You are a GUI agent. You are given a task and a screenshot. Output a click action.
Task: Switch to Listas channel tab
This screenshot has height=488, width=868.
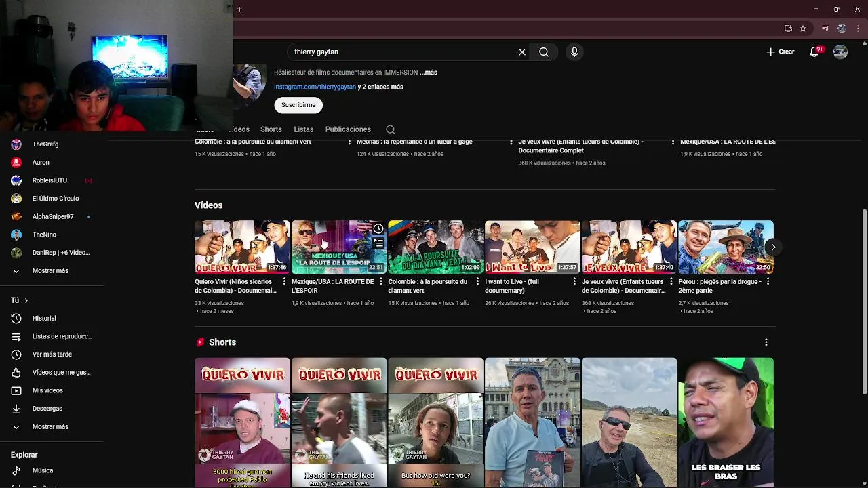pos(303,129)
